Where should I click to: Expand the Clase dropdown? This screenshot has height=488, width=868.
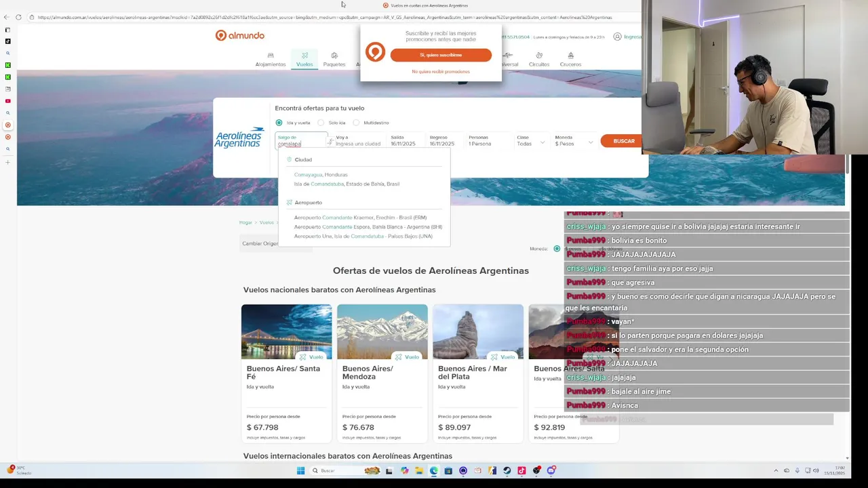tap(530, 141)
